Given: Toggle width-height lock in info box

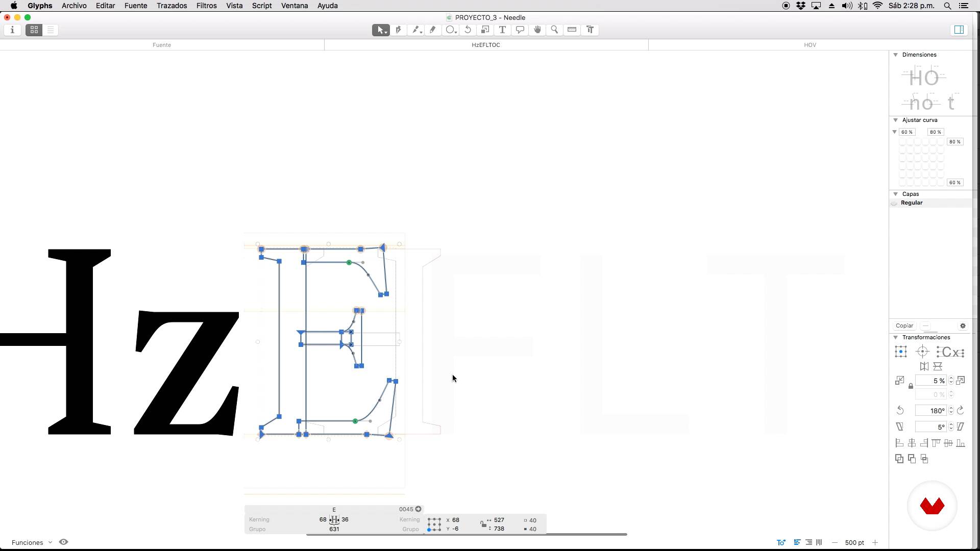Looking at the screenshot, I should coord(483,524).
